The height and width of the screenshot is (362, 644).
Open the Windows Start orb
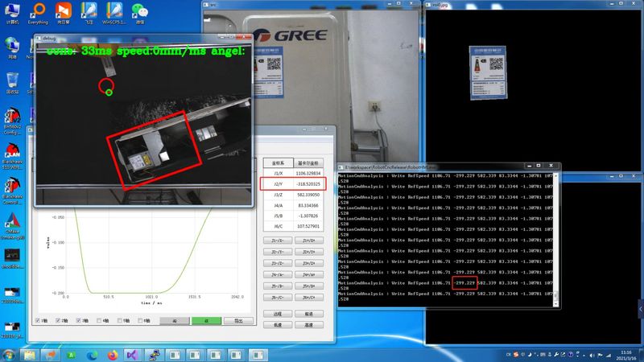(x=9, y=355)
